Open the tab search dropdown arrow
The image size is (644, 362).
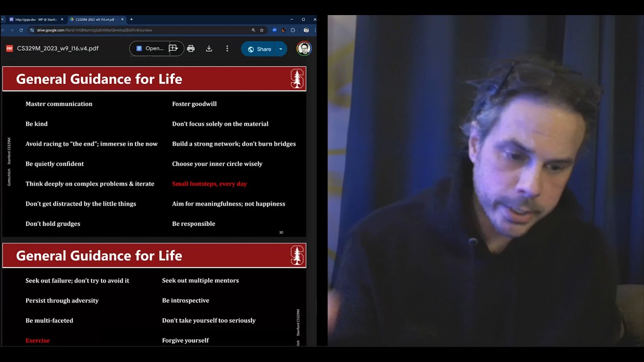[3, 20]
